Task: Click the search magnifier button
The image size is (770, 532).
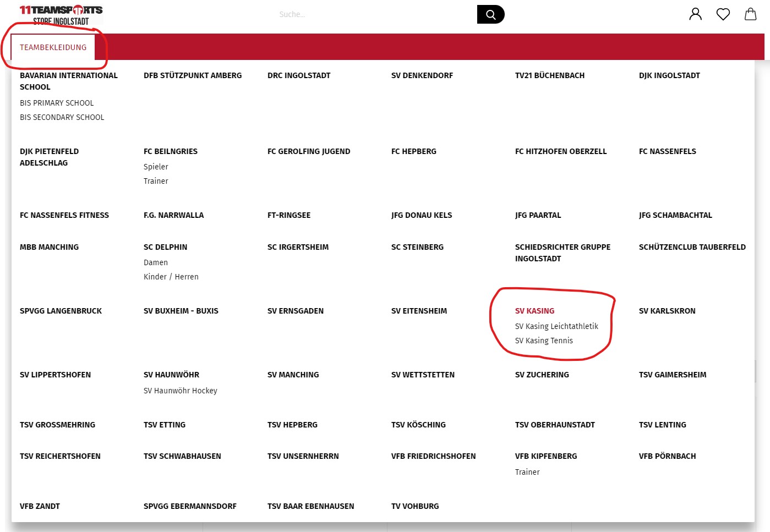Action: click(x=490, y=14)
